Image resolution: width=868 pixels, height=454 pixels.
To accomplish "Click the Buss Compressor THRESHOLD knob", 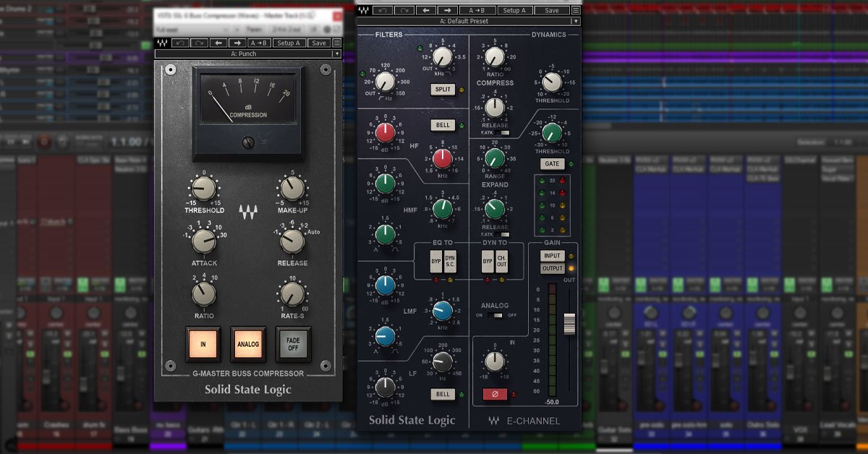I will [x=204, y=189].
